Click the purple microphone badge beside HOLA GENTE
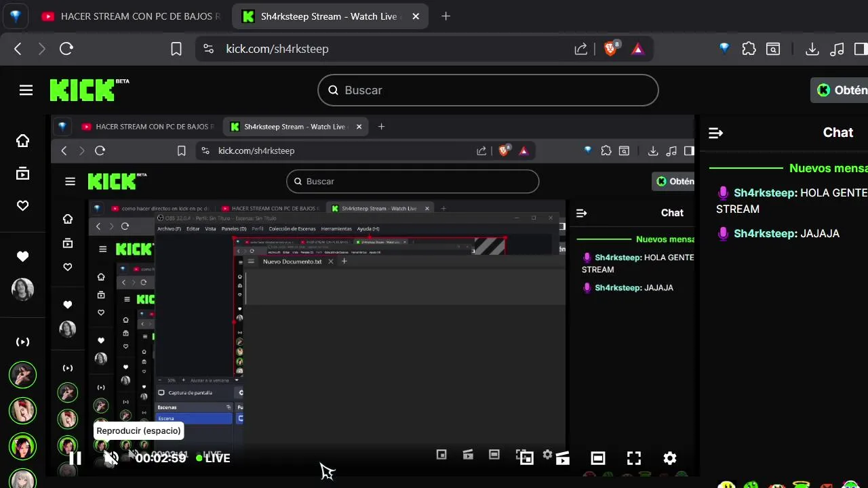This screenshot has height=488, width=868. [723, 193]
